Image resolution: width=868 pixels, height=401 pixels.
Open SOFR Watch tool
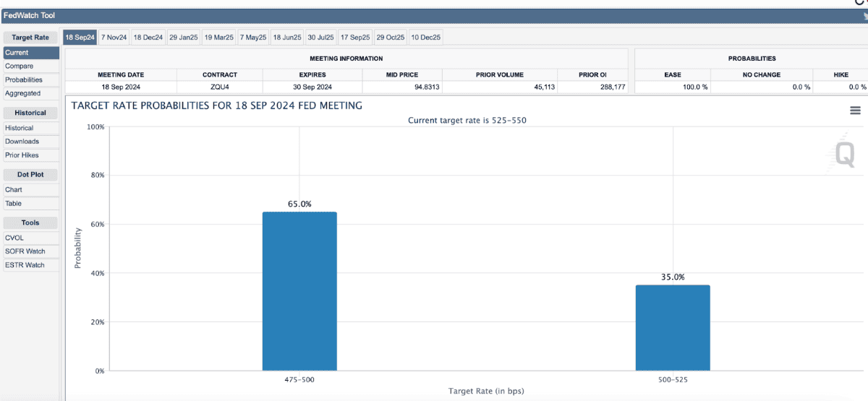click(x=25, y=251)
